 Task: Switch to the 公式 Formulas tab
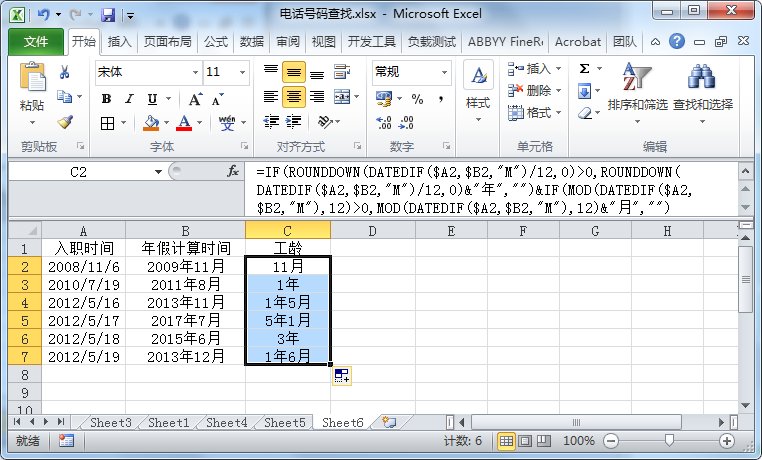click(x=216, y=42)
